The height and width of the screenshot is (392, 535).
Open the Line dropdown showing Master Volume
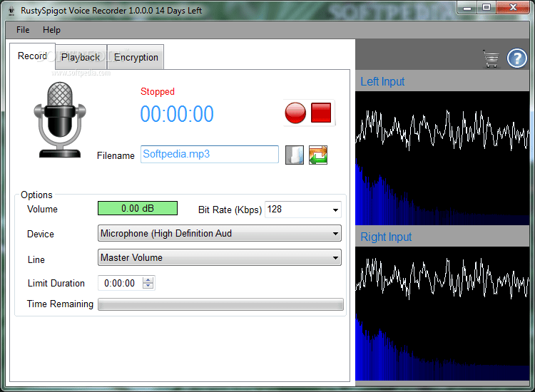pyautogui.click(x=220, y=258)
